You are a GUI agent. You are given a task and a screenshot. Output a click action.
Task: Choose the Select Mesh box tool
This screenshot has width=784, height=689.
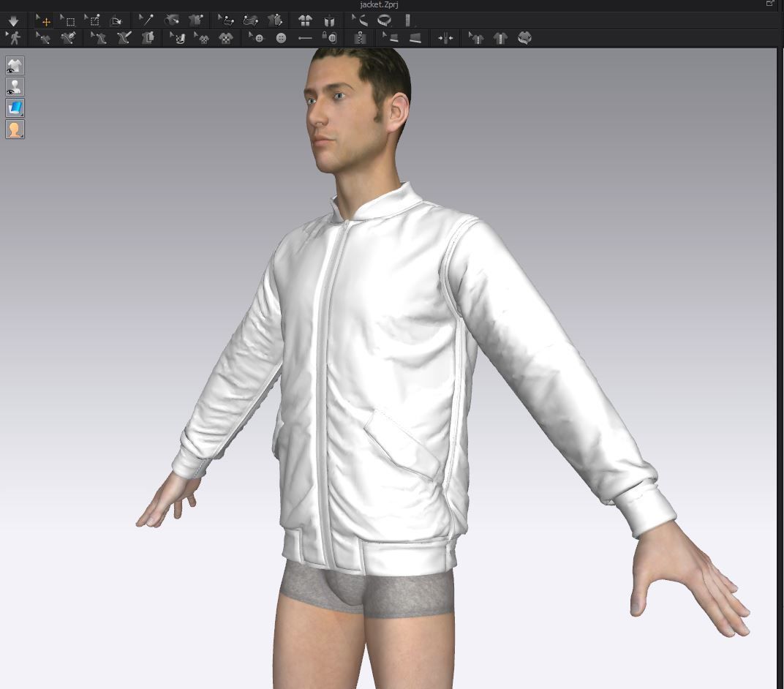pos(68,21)
